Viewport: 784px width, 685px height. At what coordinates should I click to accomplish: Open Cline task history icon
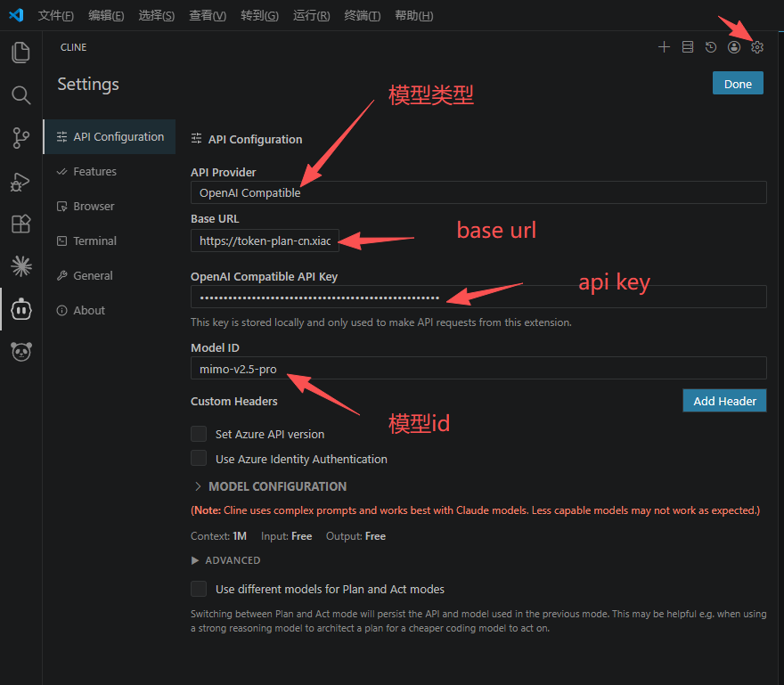pos(711,47)
